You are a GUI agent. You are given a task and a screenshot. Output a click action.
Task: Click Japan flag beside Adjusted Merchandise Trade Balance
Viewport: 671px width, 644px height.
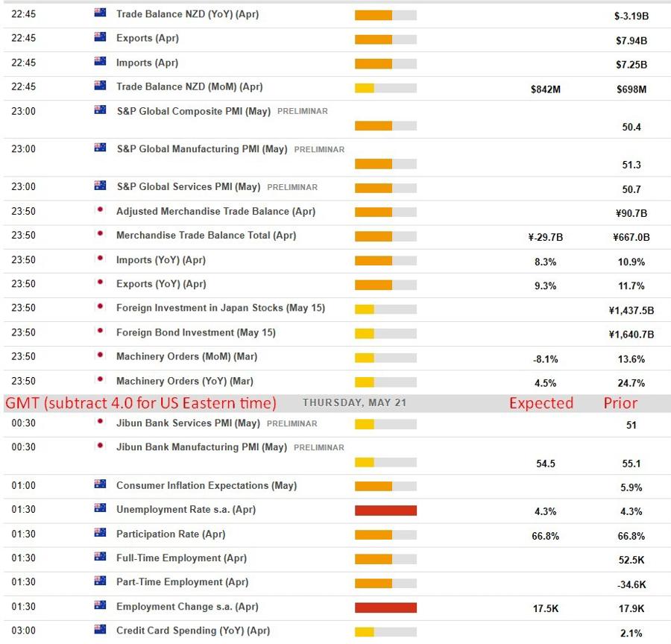(x=100, y=209)
